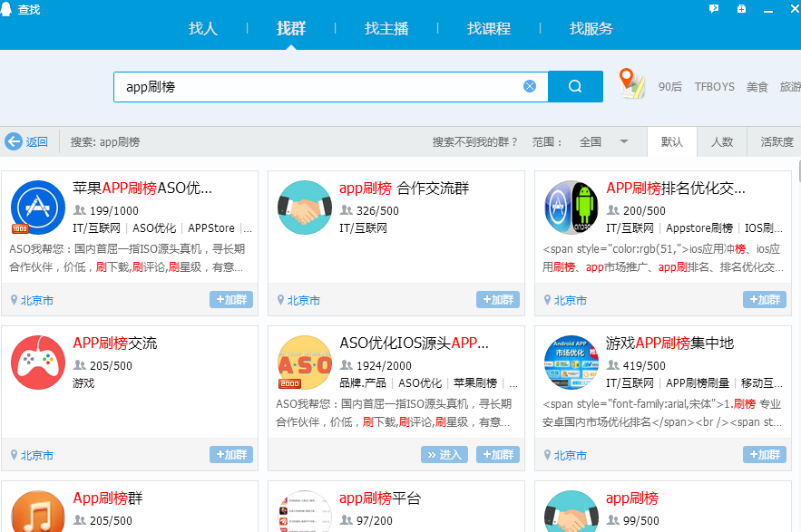
Task: Clear the search box text
Action: 530,87
